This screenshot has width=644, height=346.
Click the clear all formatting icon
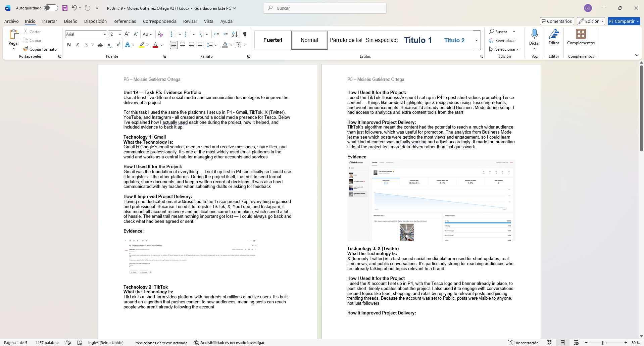(160, 34)
